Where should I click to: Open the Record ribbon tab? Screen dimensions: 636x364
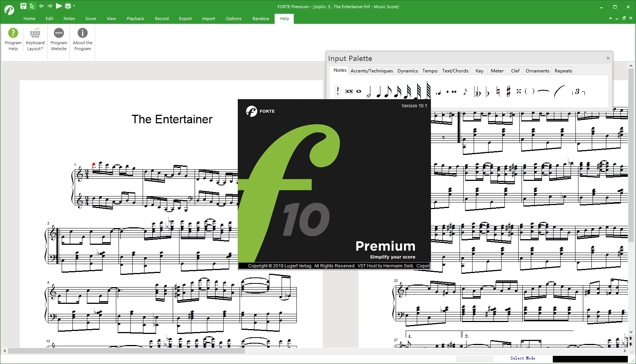tap(162, 19)
